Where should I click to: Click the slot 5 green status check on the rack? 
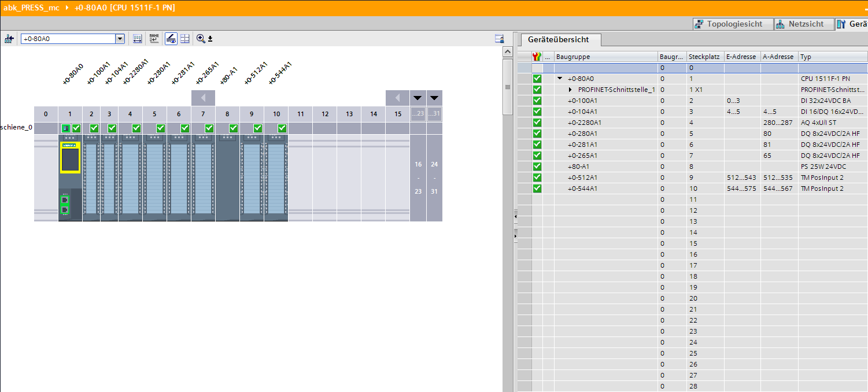pos(161,128)
